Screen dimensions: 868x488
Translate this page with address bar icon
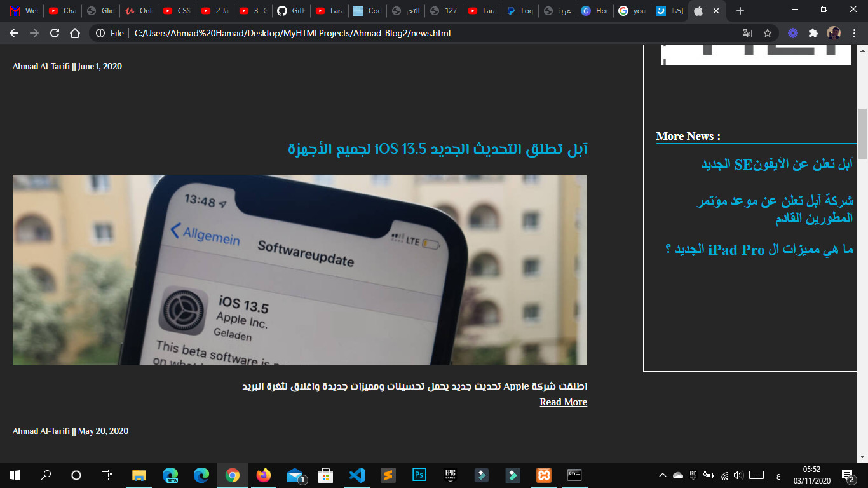tap(747, 33)
